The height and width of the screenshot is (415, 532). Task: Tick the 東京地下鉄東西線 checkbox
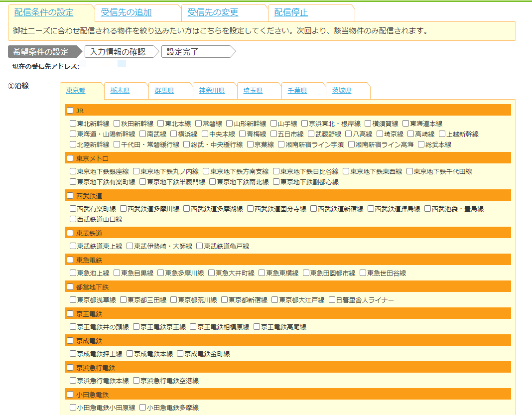tap(346, 171)
